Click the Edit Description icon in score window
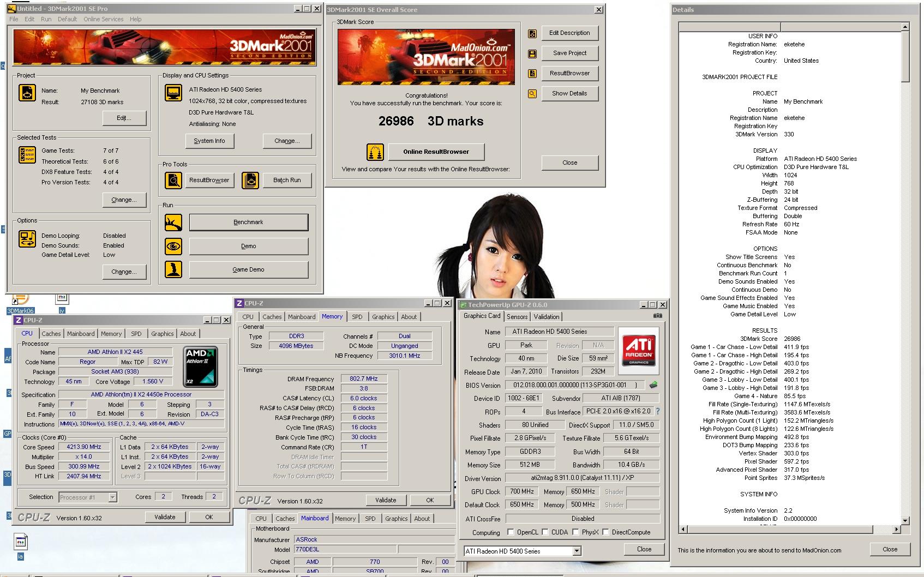The width and height of the screenshot is (924, 577). [x=532, y=34]
